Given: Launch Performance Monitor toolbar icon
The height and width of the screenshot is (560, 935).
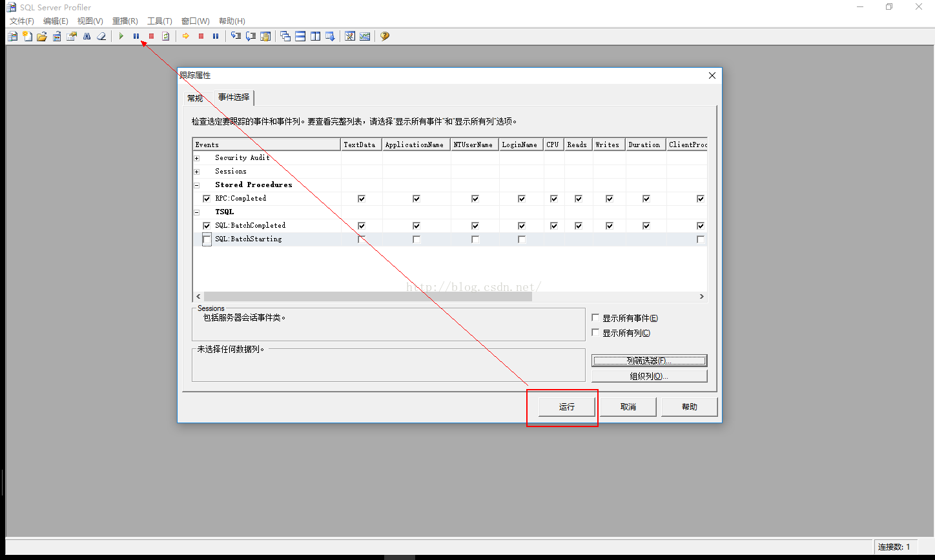Looking at the screenshot, I should coord(365,36).
